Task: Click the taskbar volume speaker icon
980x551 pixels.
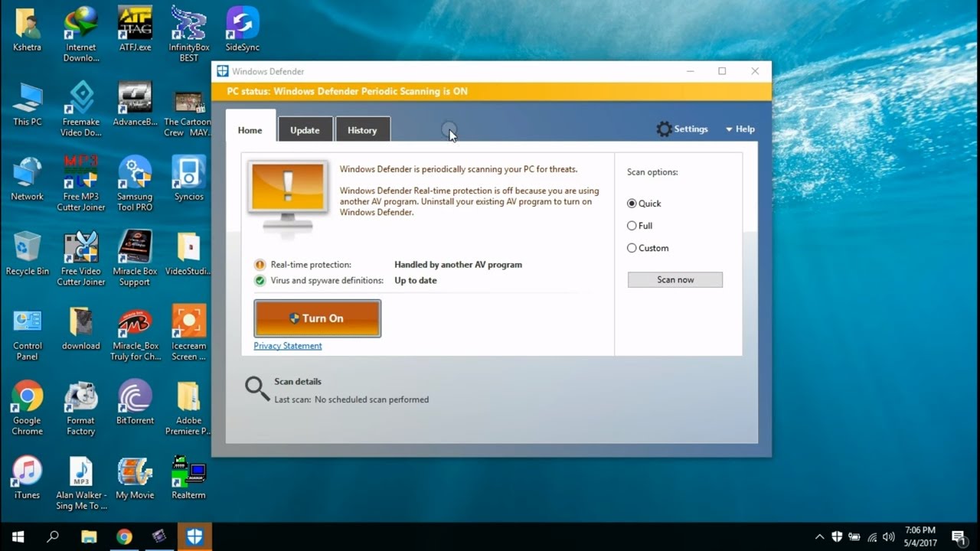Action: [x=889, y=537]
